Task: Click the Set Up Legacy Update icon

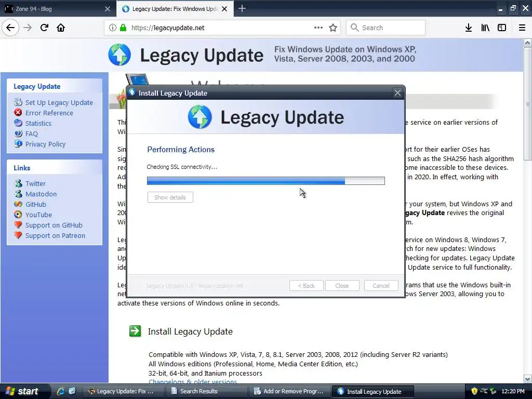Action: (18, 102)
